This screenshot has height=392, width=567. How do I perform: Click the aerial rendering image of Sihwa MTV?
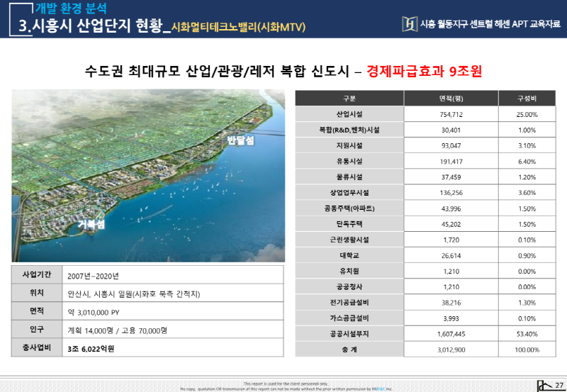[x=147, y=176]
